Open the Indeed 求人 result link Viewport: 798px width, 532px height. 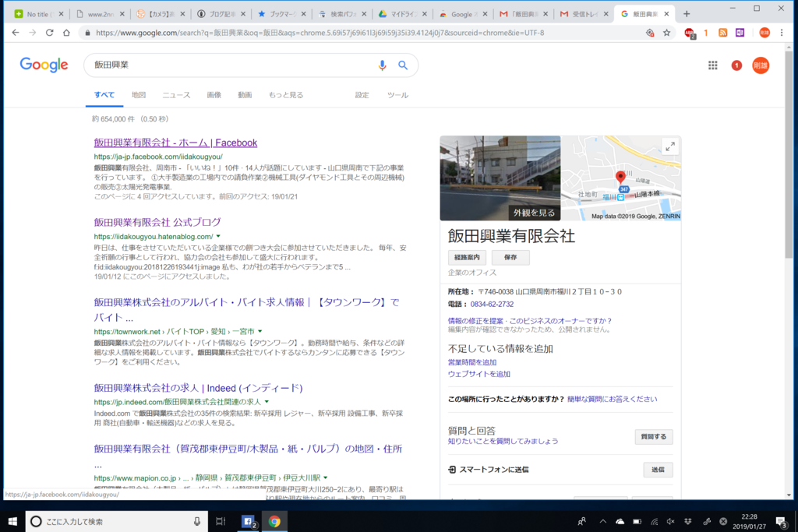click(x=198, y=388)
